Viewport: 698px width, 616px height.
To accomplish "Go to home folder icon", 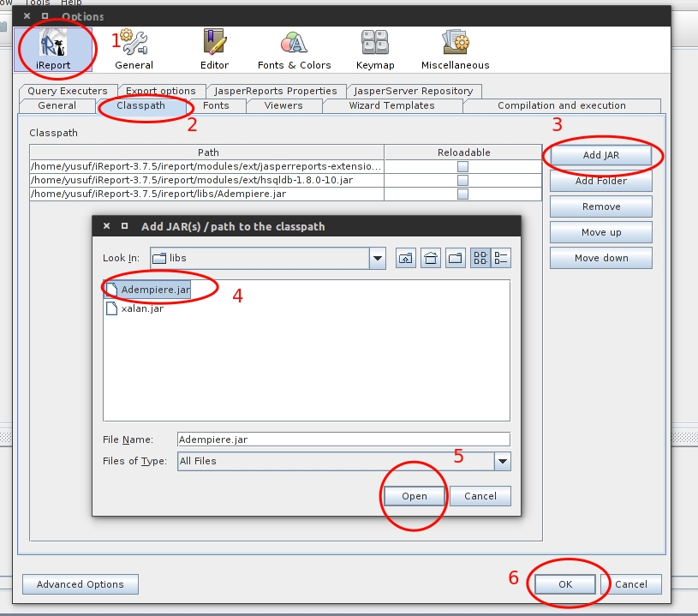I will 431,258.
